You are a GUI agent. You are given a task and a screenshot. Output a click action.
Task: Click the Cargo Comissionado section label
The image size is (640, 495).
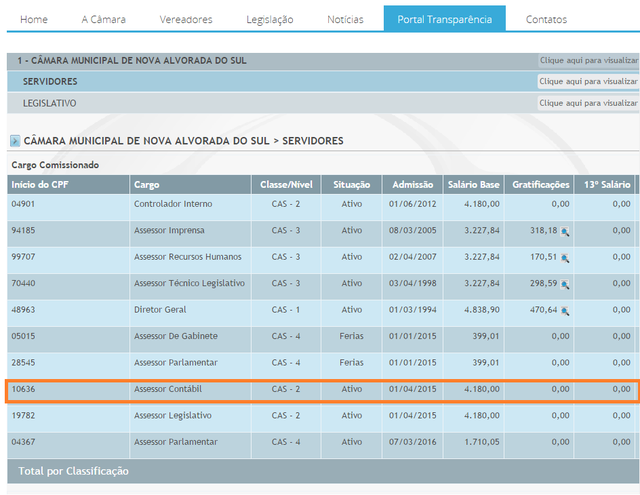point(55,165)
